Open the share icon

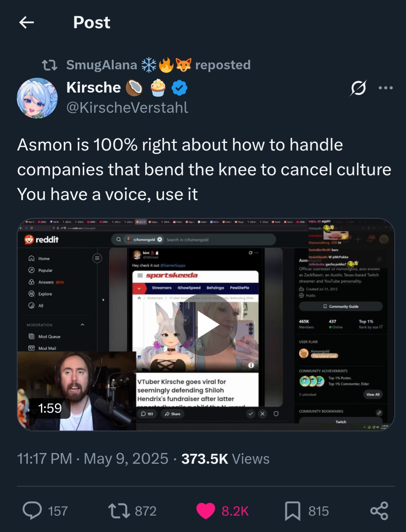pyautogui.click(x=379, y=511)
